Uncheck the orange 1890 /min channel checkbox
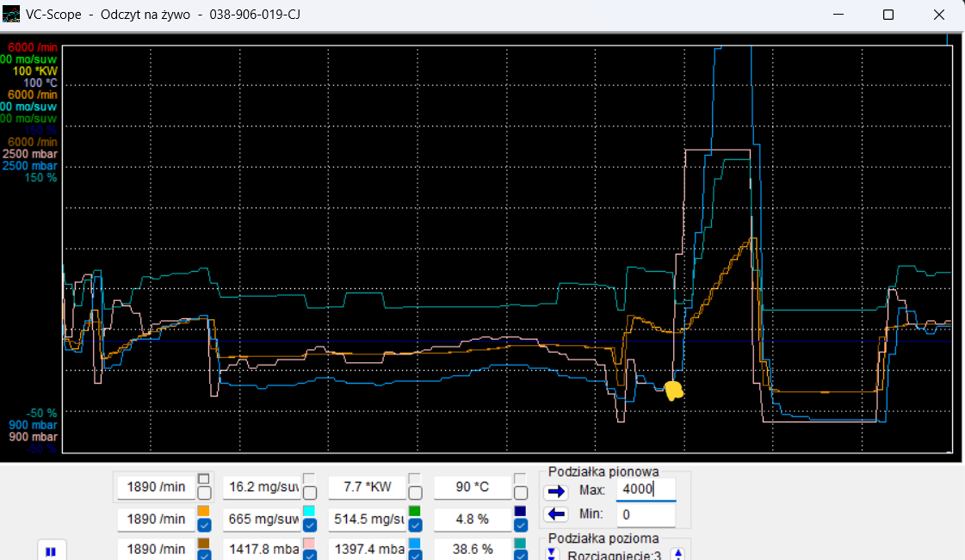Screen dimensions: 965x560 [x=204, y=524]
